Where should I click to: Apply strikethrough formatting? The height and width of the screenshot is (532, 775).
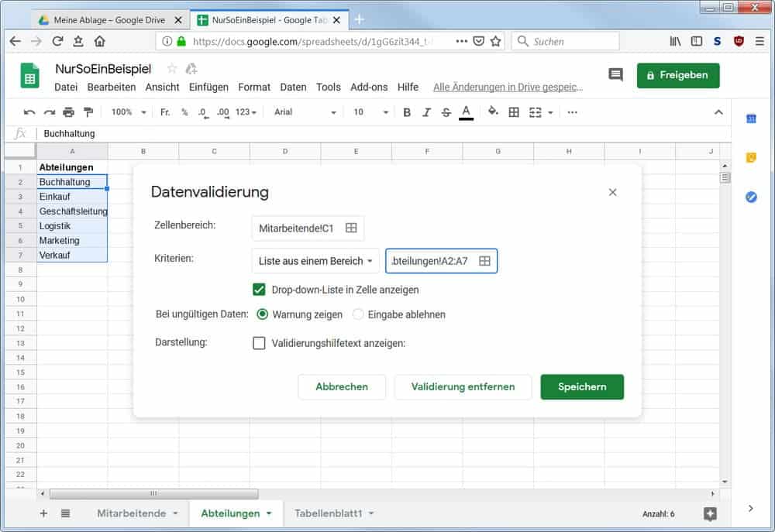click(446, 112)
